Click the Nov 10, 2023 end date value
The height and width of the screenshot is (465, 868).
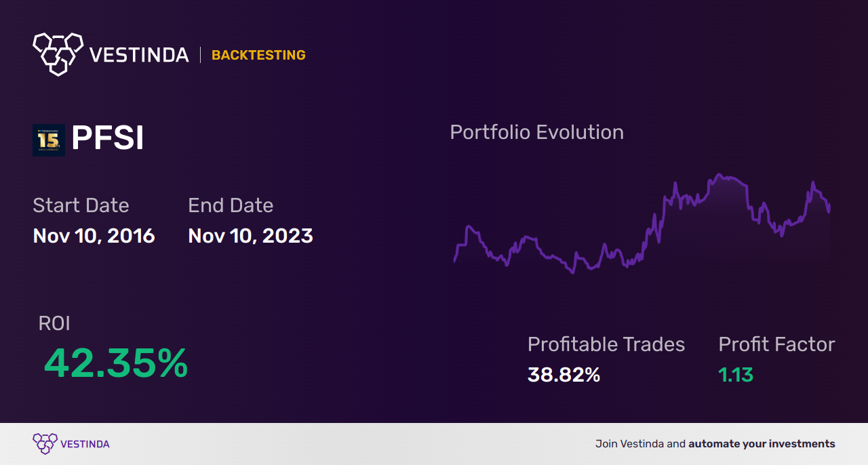click(x=250, y=236)
